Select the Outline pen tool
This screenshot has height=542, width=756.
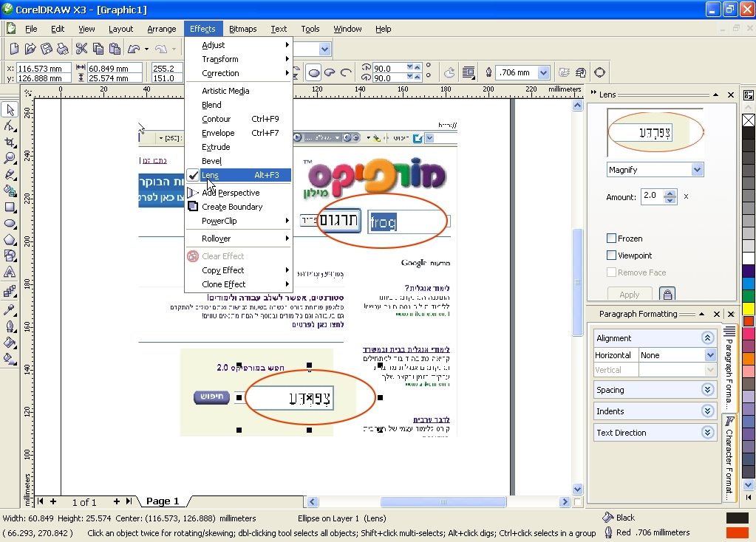10,326
